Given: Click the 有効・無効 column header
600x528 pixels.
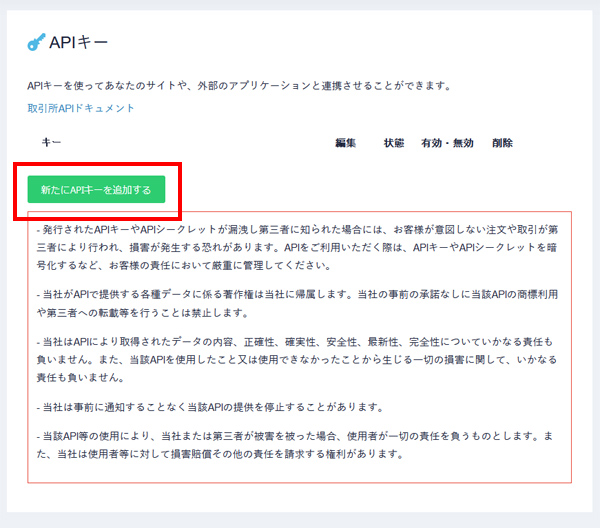Looking at the screenshot, I should [447, 143].
